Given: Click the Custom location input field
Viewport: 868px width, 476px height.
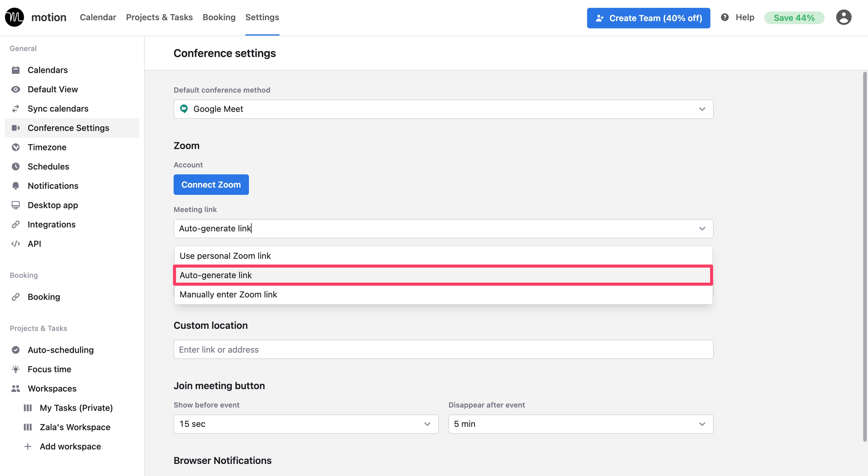Looking at the screenshot, I should 443,350.
